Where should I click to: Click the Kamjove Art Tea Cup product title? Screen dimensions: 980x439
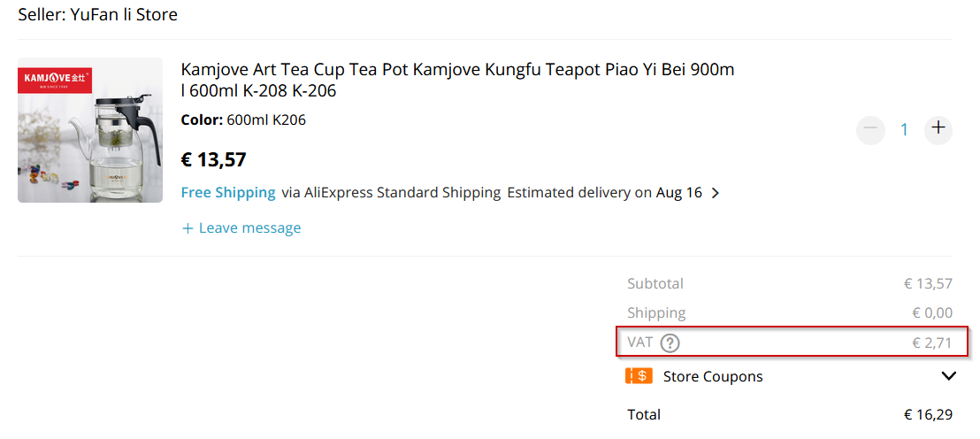pos(457,80)
